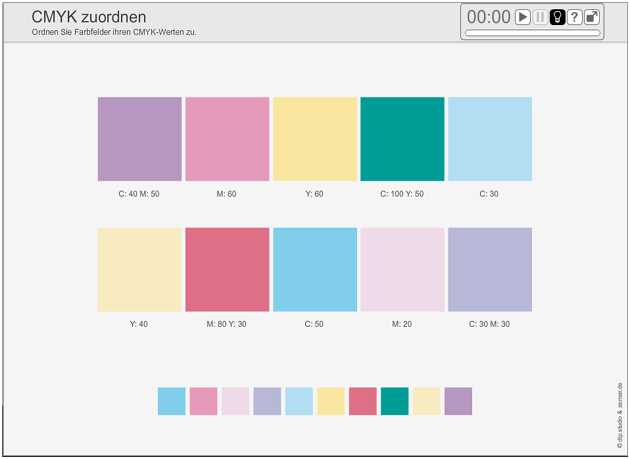Open help with the question mark icon
This screenshot has width=630, height=459.
574,17
